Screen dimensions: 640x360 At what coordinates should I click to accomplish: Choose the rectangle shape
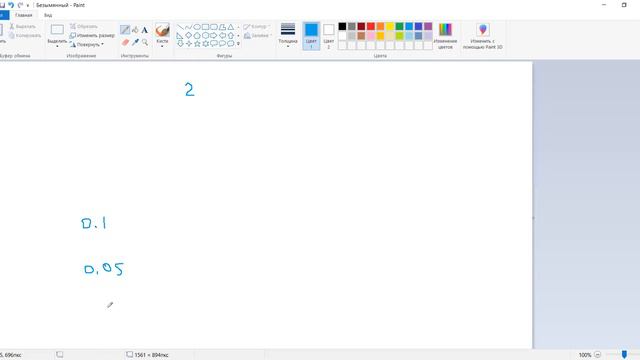click(x=205, y=27)
